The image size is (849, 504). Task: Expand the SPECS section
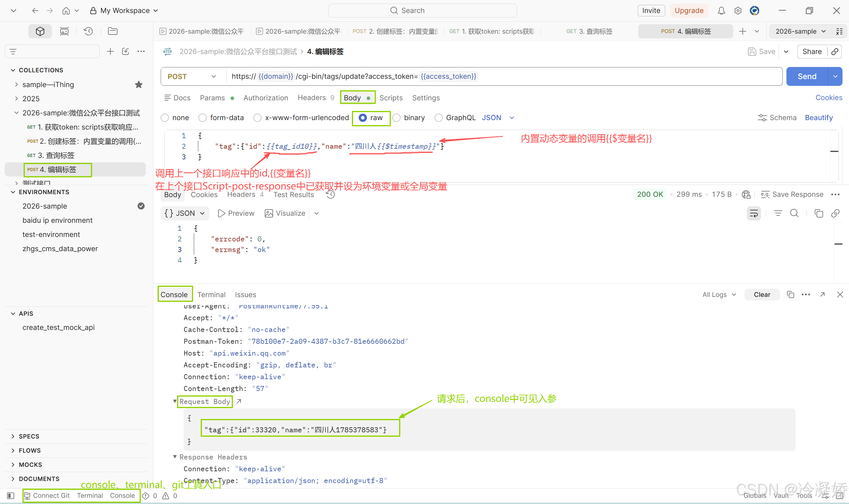click(13, 436)
